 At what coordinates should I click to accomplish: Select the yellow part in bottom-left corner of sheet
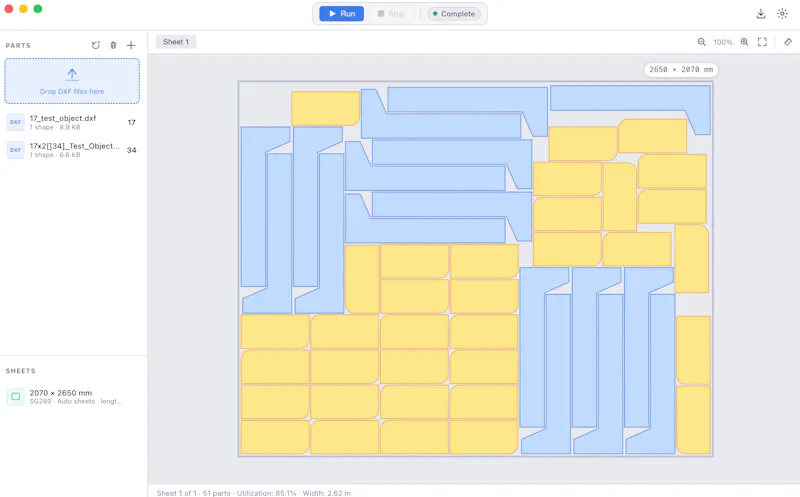pyautogui.click(x=275, y=437)
